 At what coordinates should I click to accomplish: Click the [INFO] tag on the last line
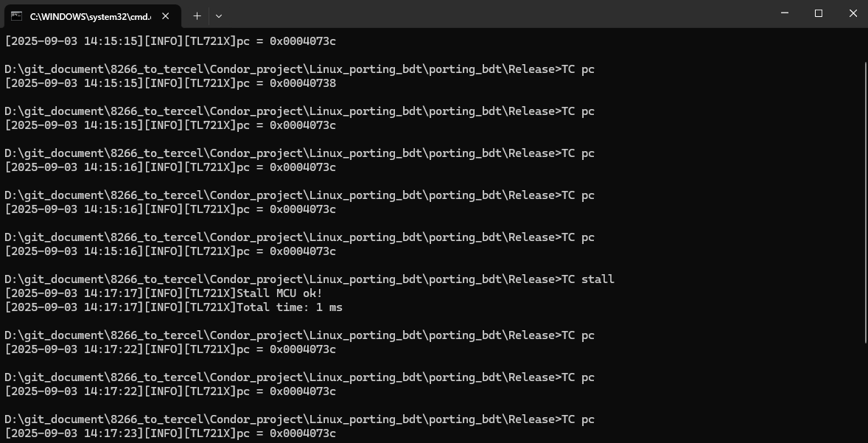point(162,433)
